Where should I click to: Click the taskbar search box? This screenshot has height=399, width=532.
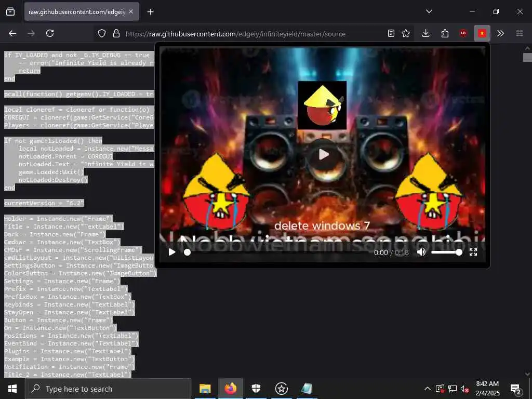click(x=108, y=389)
